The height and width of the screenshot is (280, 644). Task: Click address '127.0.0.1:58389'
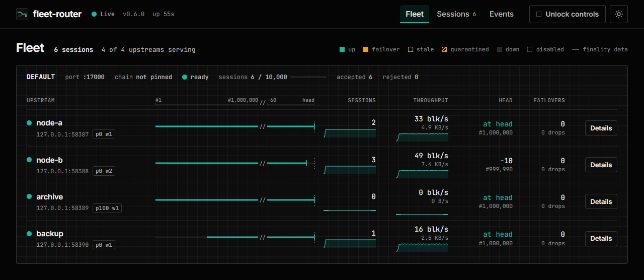62,208
